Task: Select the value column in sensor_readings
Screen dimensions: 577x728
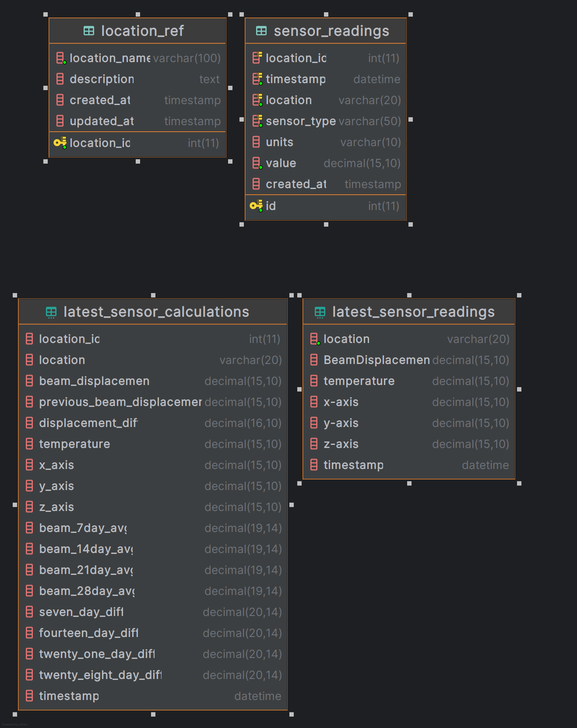Action: (326, 163)
